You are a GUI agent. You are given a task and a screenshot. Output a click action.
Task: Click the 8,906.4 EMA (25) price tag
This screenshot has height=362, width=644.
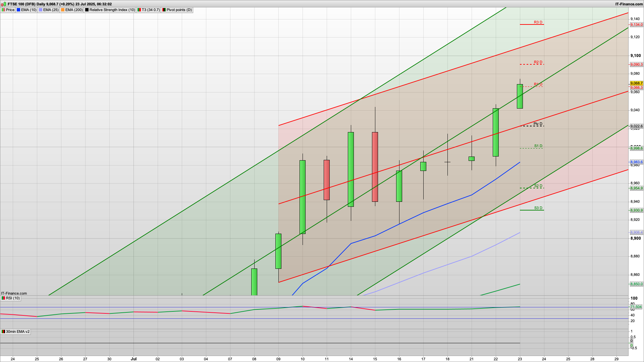(636, 232)
